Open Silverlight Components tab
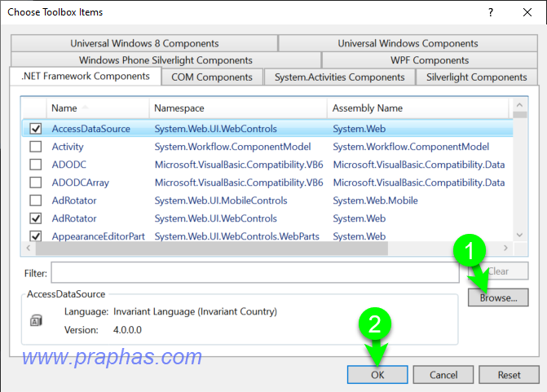 coord(477,77)
